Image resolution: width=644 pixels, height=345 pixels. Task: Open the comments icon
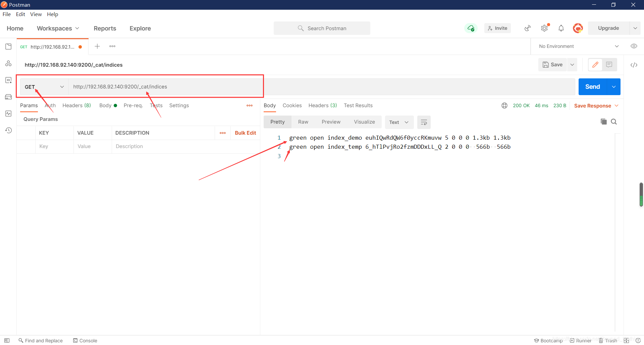(x=609, y=65)
